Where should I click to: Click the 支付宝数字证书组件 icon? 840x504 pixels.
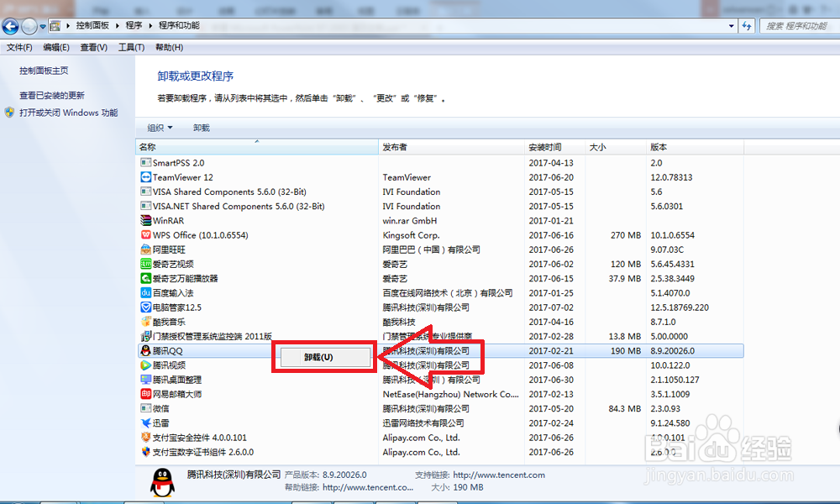point(145,452)
